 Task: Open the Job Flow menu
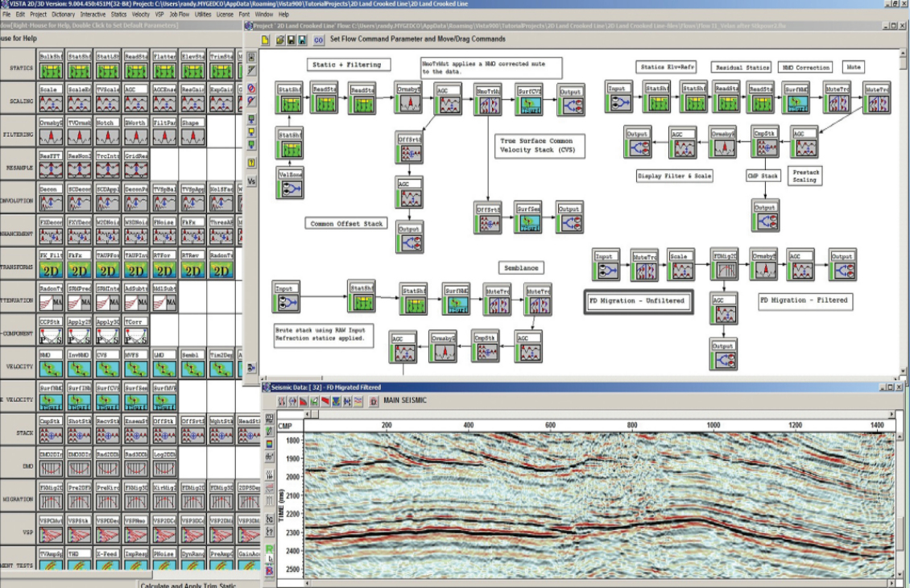click(179, 14)
